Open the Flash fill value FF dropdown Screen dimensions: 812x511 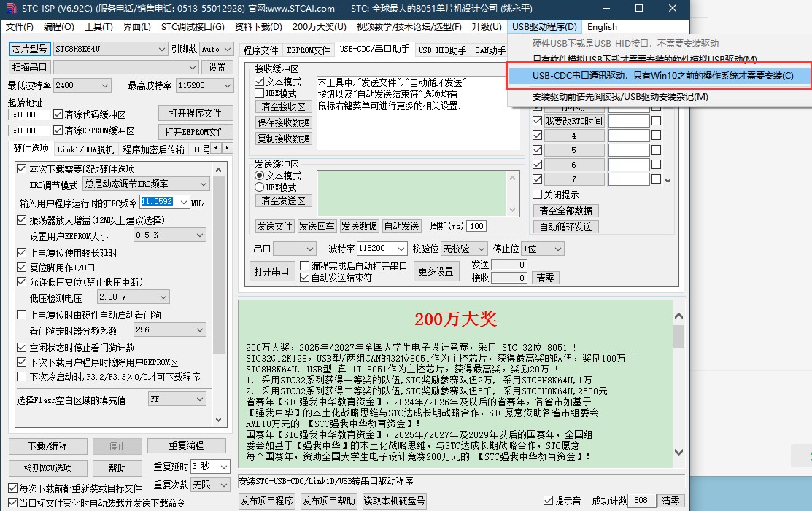click(177, 399)
